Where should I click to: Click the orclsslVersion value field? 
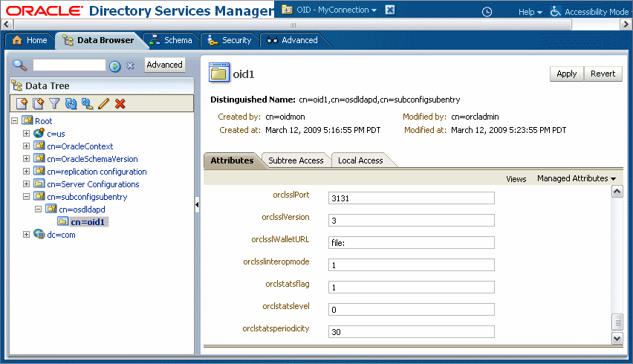tap(412, 221)
